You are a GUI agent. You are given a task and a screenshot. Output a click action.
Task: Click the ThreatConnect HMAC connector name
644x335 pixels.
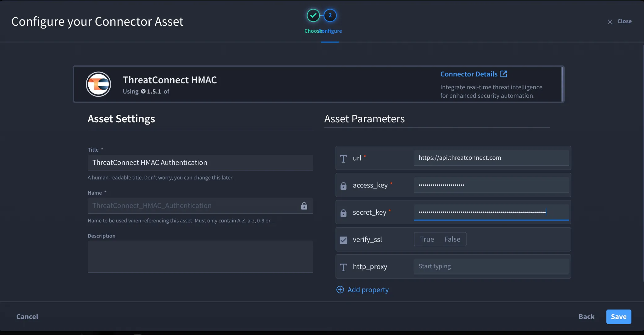pyautogui.click(x=170, y=80)
